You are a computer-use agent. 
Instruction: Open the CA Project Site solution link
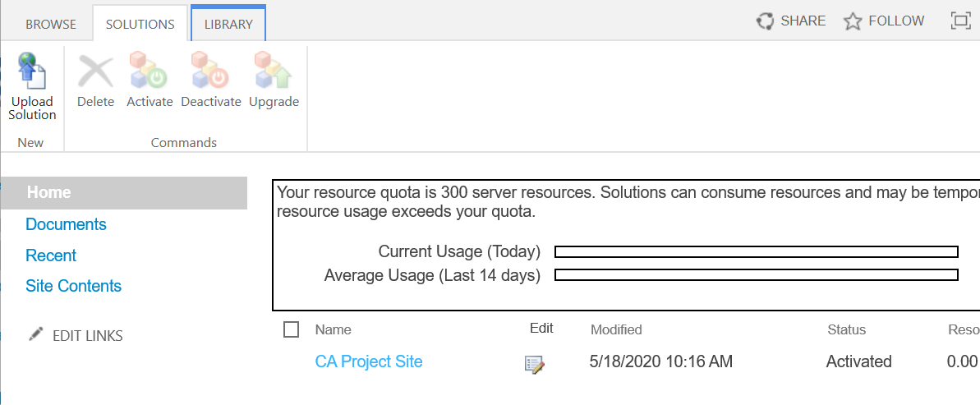(x=369, y=361)
